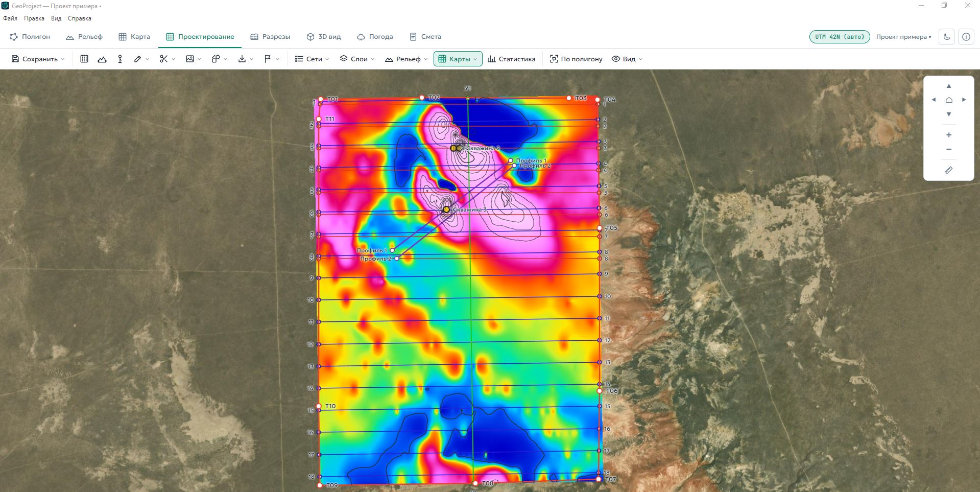Zoom in with the plus map control
Screen dimensions: 980x492
(949, 135)
